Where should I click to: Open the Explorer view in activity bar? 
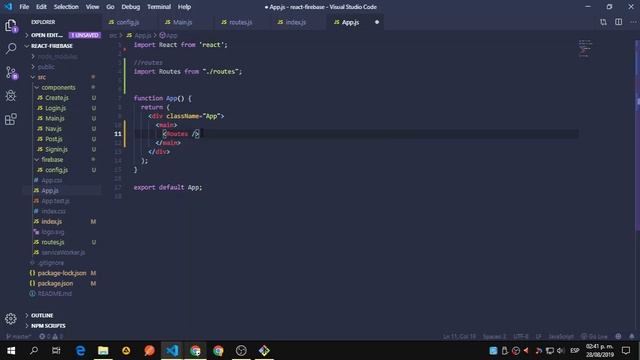(x=11, y=26)
